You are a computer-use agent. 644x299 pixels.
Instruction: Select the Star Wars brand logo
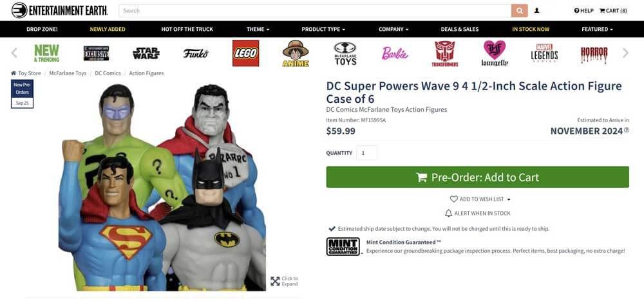(146, 53)
